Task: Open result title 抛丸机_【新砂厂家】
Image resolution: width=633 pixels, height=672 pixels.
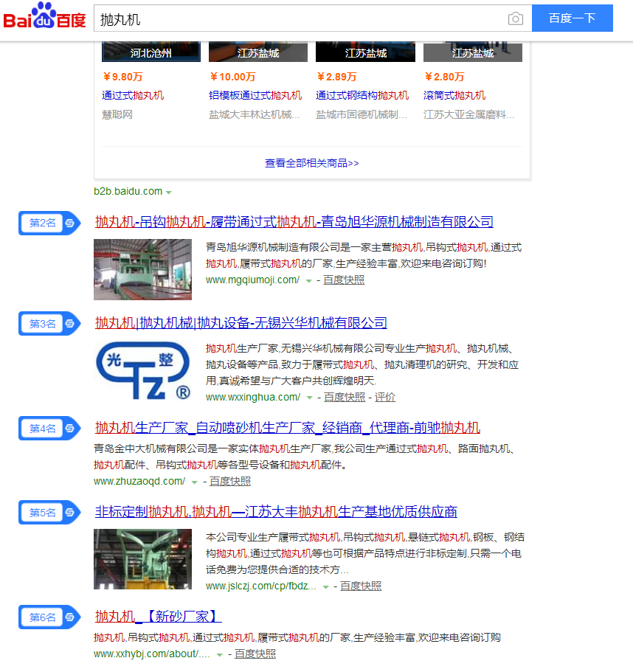Action: 158,617
